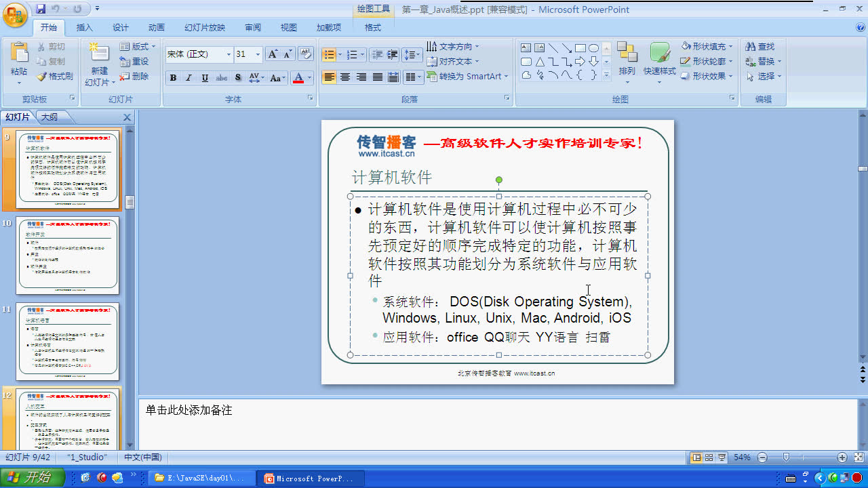
Task: Click the zoom slider handle
Action: coord(786,457)
